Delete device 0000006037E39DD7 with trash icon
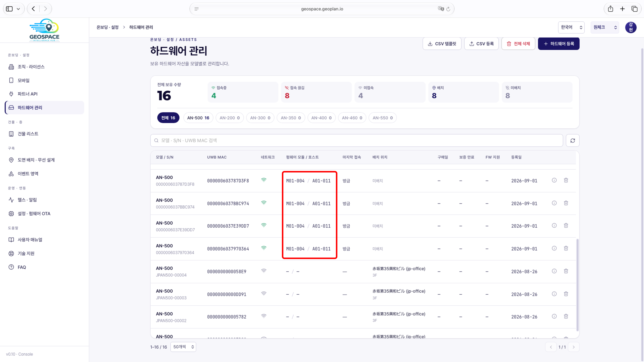Viewport: 644px width, 362px height. click(x=566, y=226)
